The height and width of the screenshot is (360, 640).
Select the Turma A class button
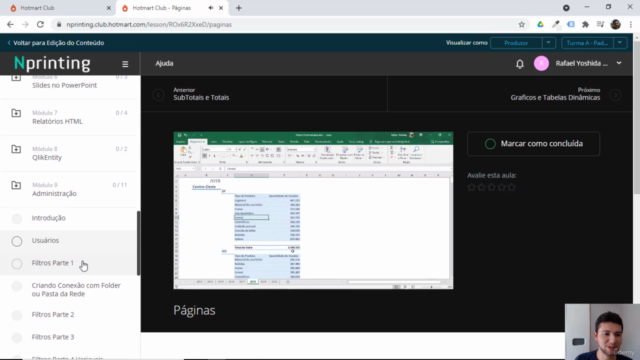(587, 43)
